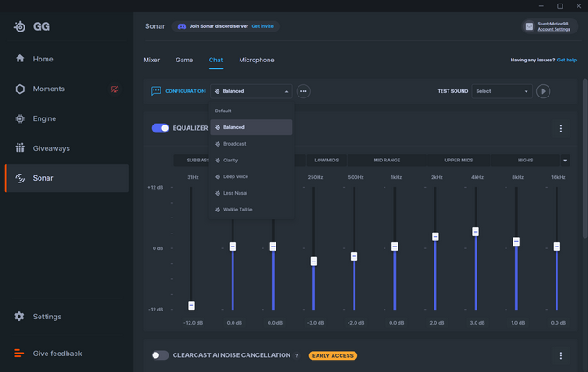Collapse the Balanced configuration dropdown
588x372 pixels.
point(251,91)
